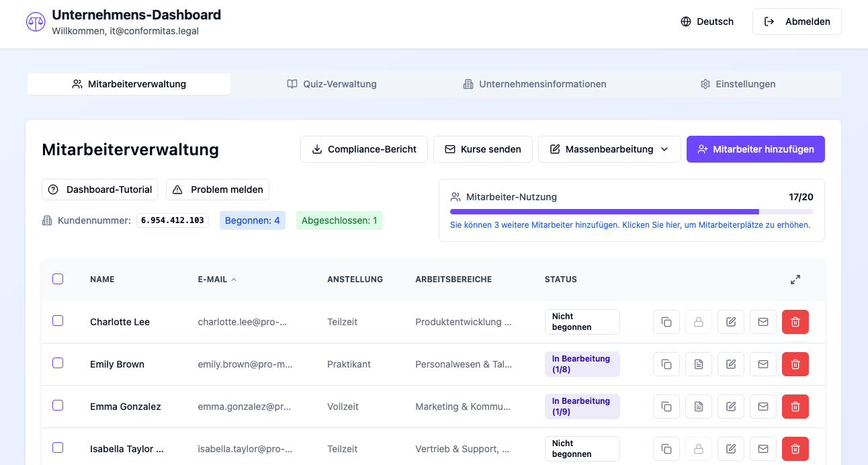
Task: Click the Compliance-Bericht download button
Action: (363, 149)
